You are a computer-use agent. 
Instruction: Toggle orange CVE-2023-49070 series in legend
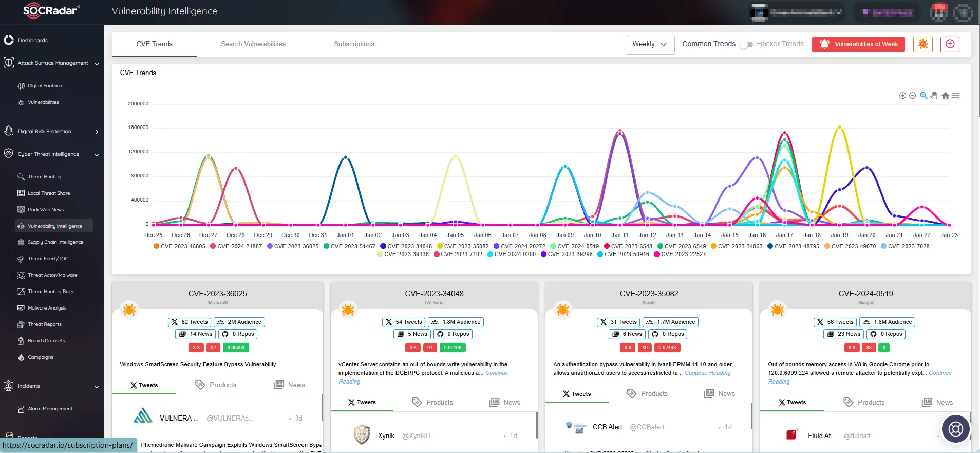[x=850, y=246]
